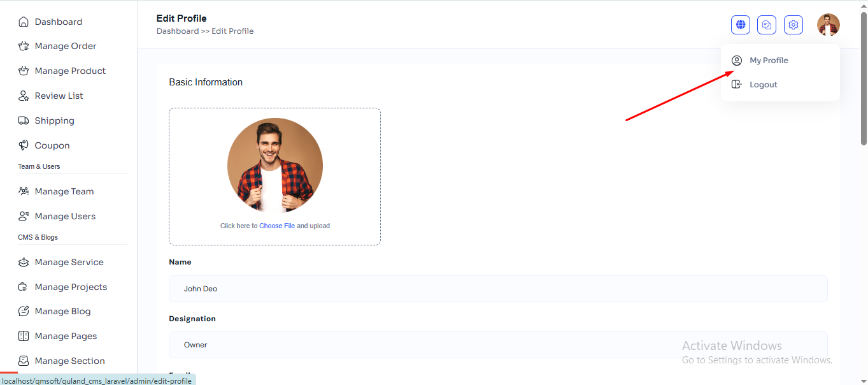Open Manage Blog in the sidebar
Viewport: 868px width, 385px height.
pyautogui.click(x=62, y=311)
